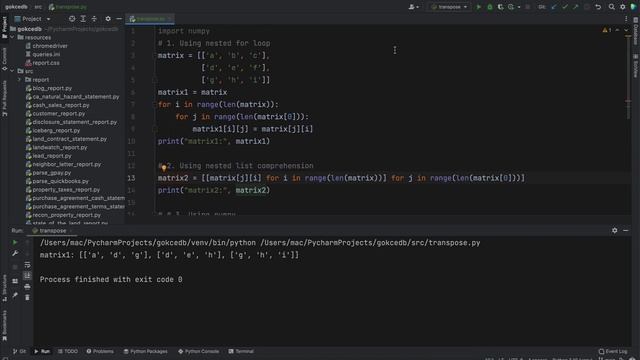Click the editor vertical scrollbar
Viewport: 640px width, 360px height.
coord(628,78)
